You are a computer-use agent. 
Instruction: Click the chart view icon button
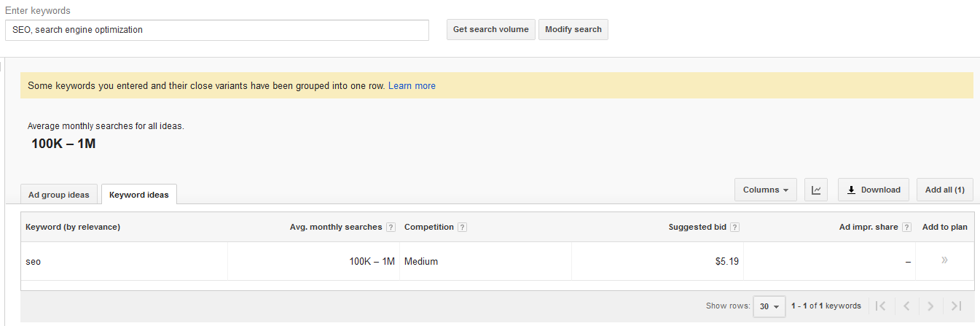[816, 190]
